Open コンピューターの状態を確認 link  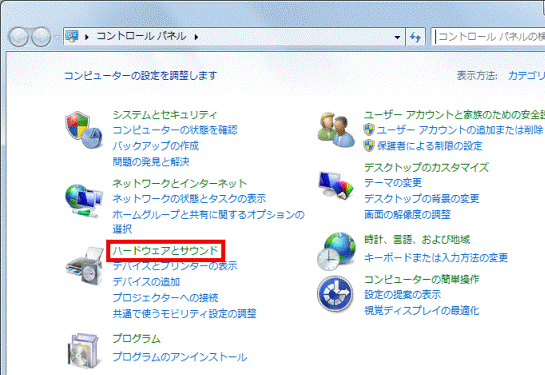[x=175, y=130]
